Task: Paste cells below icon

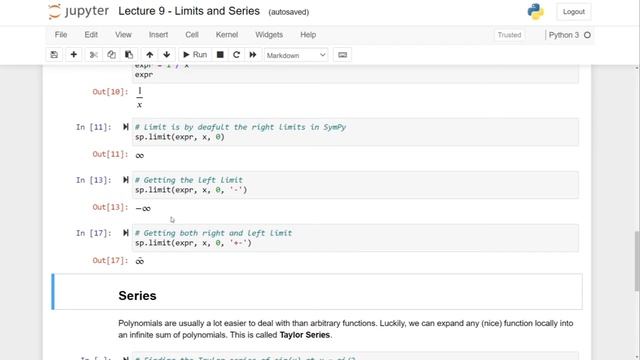Action: (x=129, y=55)
